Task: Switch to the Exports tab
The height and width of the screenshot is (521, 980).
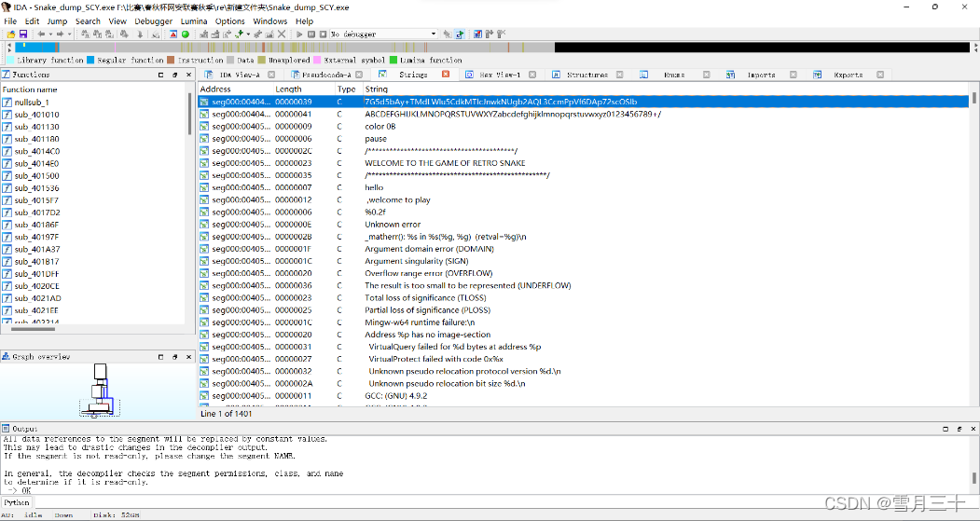Action: point(848,75)
